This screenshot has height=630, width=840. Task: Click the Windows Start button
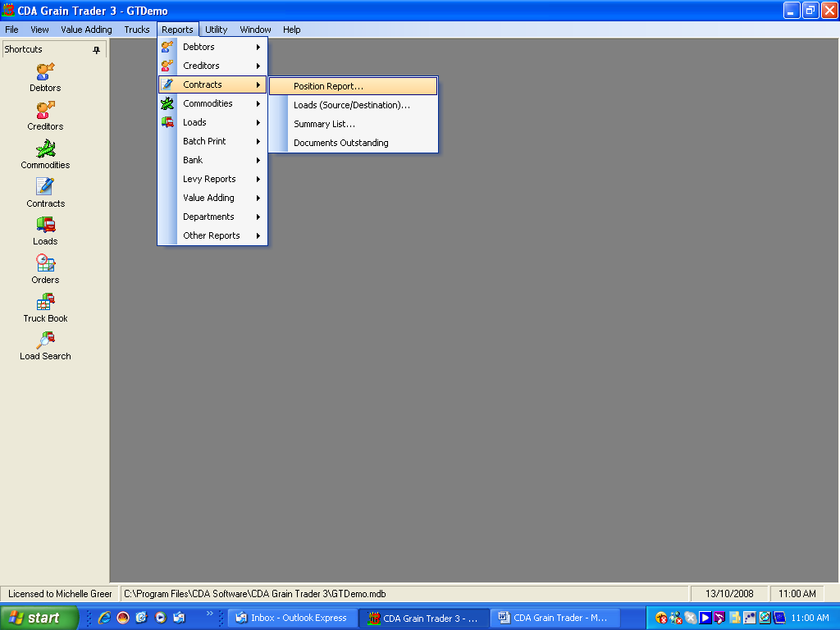(x=39, y=618)
